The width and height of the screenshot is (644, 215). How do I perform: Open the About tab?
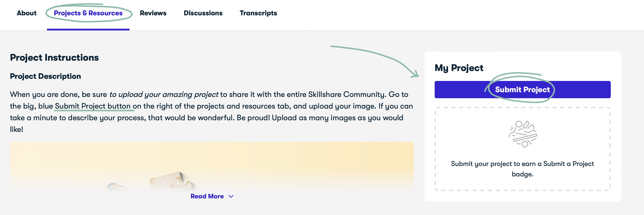point(27,13)
